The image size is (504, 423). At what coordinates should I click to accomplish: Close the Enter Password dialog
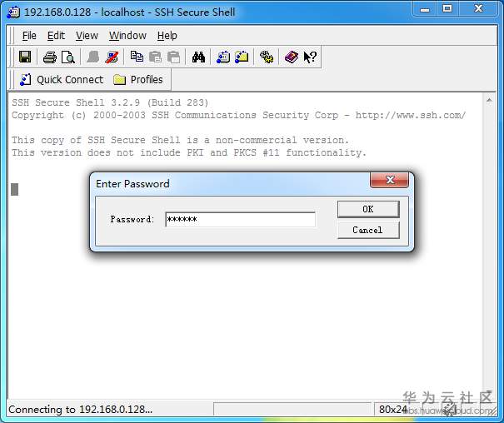pyautogui.click(x=390, y=180)
